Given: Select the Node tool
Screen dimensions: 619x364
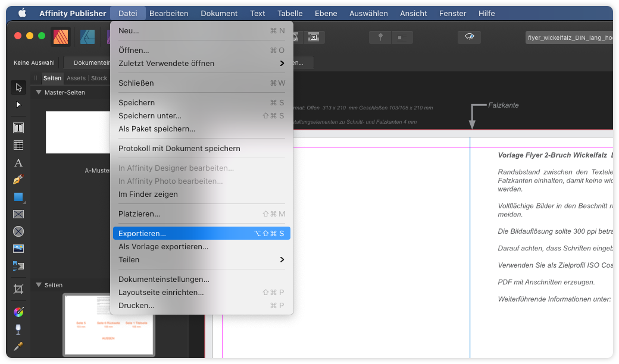Looking at the screenshot, I should [x=18, y=105].
